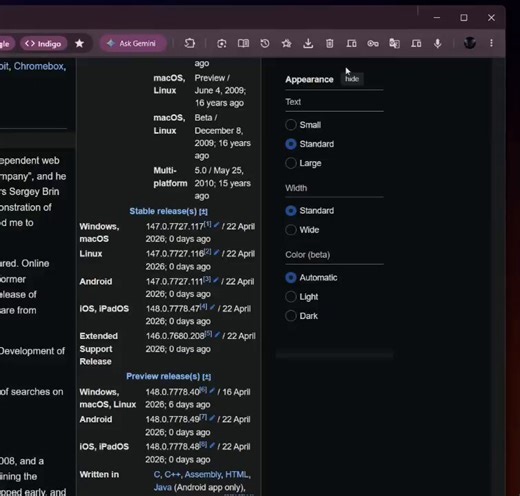
Task: Open the Extensions puzzle icon
Action: (x=190, y=43)
